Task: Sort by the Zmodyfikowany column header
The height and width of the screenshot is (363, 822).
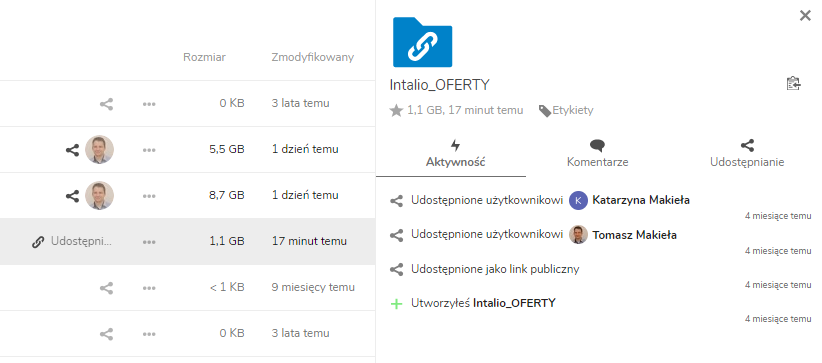Action: [312, 57]
